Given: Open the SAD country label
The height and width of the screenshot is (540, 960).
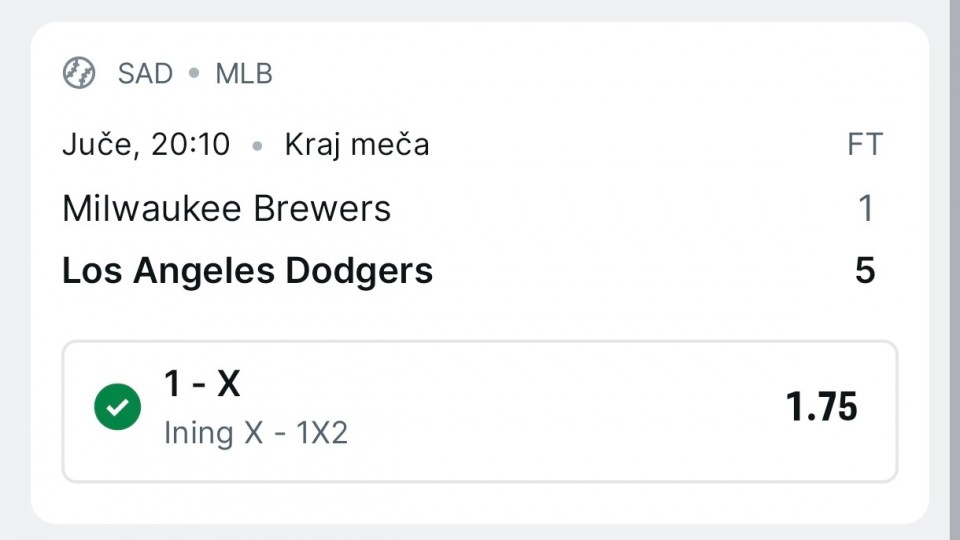Looking at the screenshot, I should [145, 73].
